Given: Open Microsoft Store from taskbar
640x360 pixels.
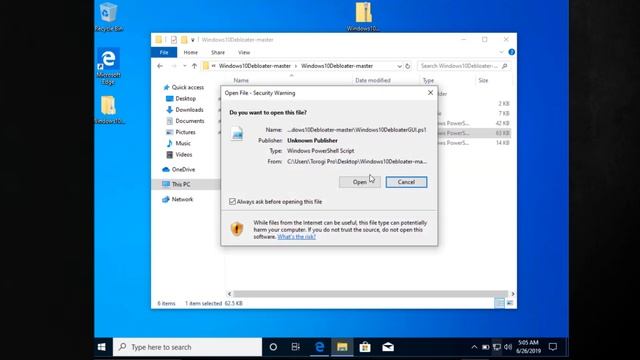Looking at the screenshot, I should [x=365, y=347].
